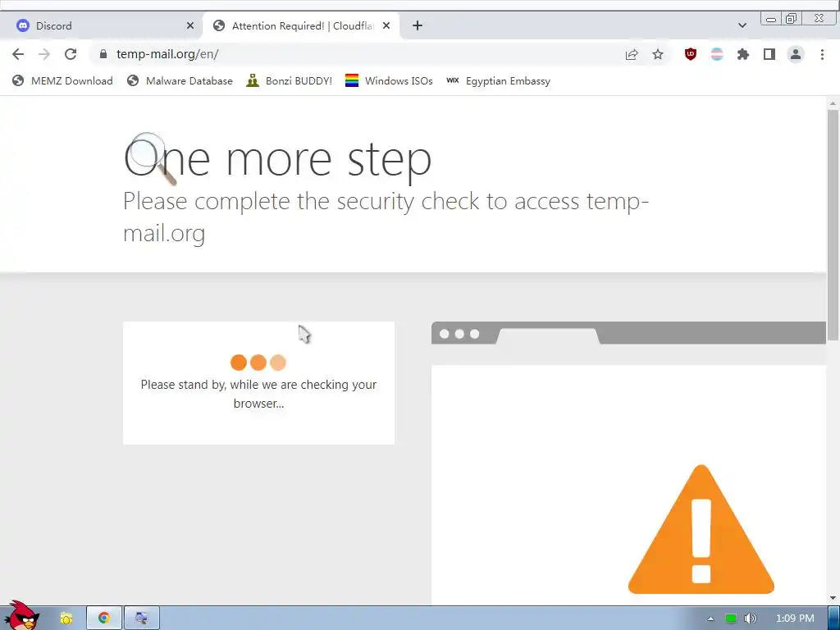The width and height of the screenshot is (840, 630).
Task: Switch to the Discord tab
Action: 102,25
